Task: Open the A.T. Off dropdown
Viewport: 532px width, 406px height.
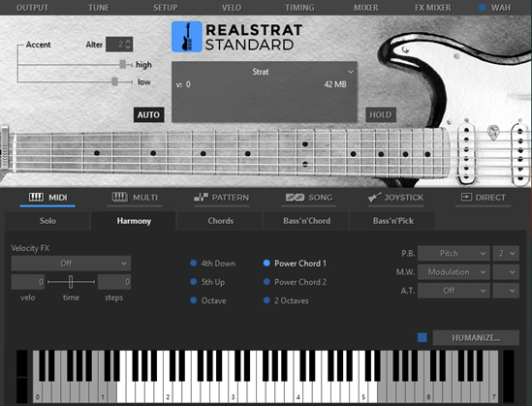Action: click(x=454, y=291)
